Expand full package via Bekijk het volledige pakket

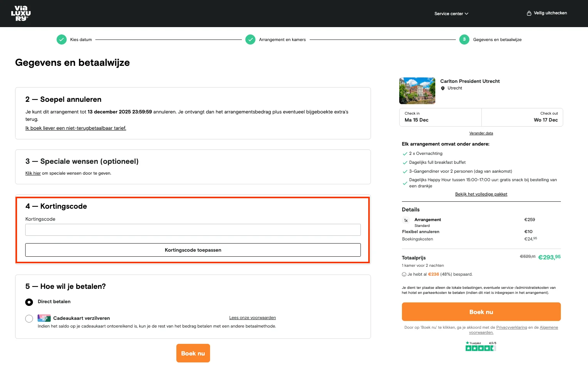click(481, 194)
